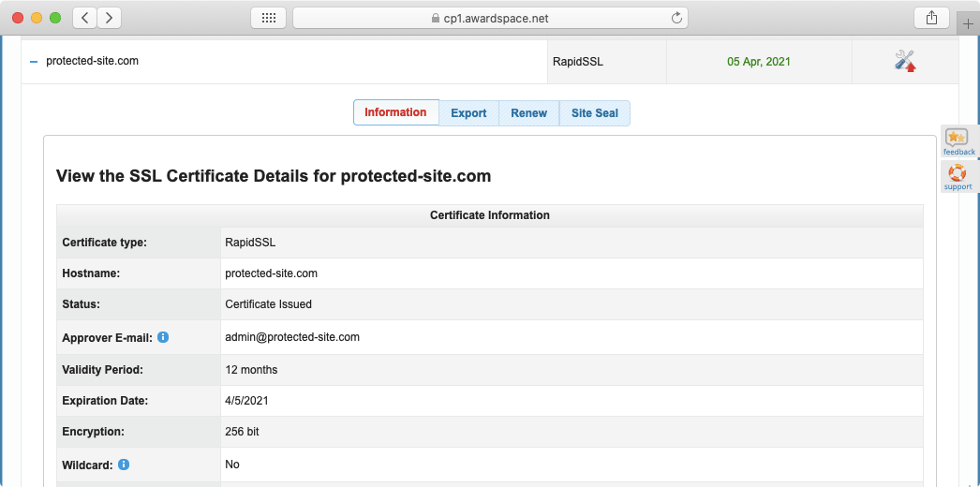This screenshot has width=980, height=487.
Task: Open the Site Seal tab
Action: pyautogui.click(x=595, y=113)
